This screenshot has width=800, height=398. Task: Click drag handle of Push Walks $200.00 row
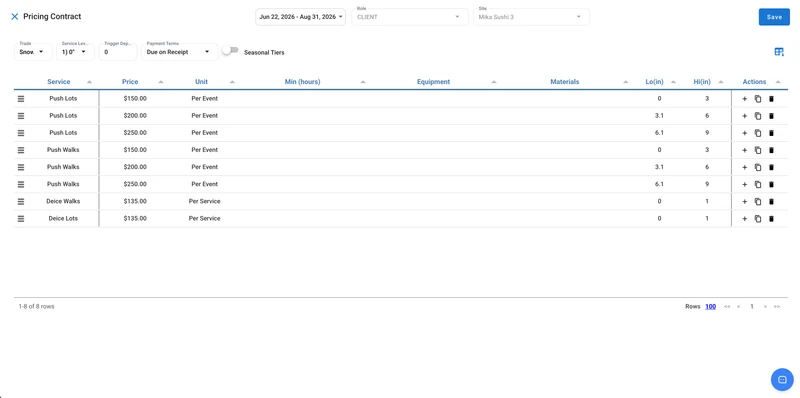pos(21,167)
